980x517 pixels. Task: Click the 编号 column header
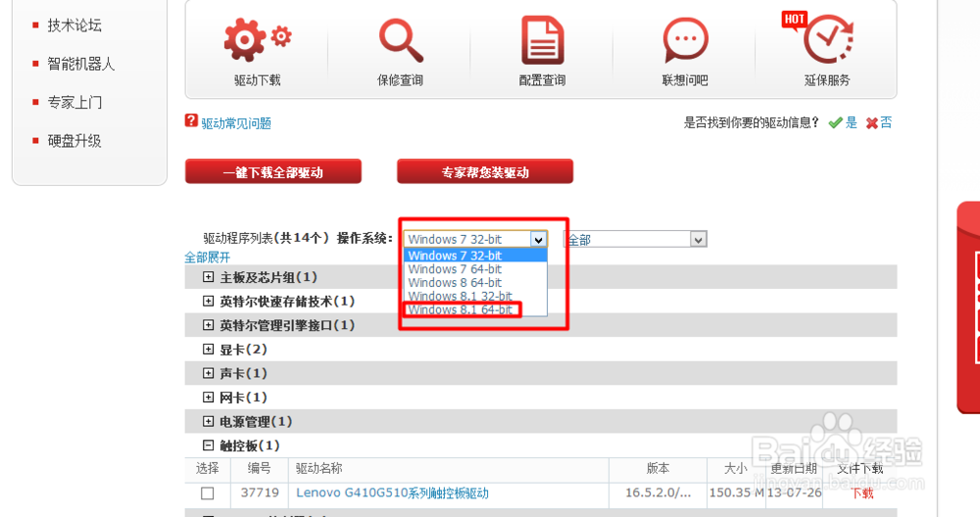(259, 468)
